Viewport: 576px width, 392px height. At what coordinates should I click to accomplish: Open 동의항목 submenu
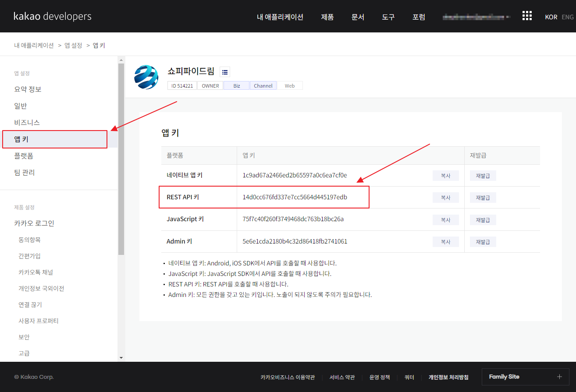pos(29,240)
